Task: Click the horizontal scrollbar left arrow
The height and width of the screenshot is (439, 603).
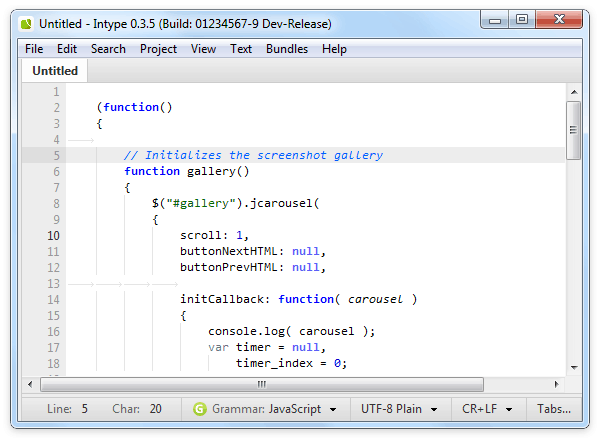Action: point(29,384)
